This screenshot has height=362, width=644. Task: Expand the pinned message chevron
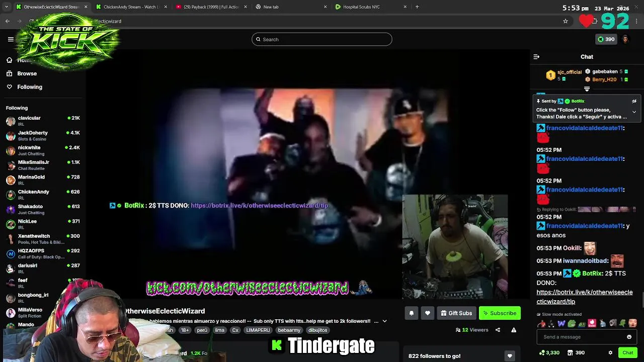[634, 112]
